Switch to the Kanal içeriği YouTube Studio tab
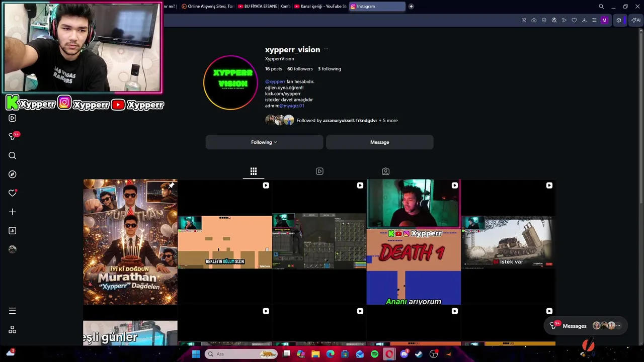 (x=320, y=7)
